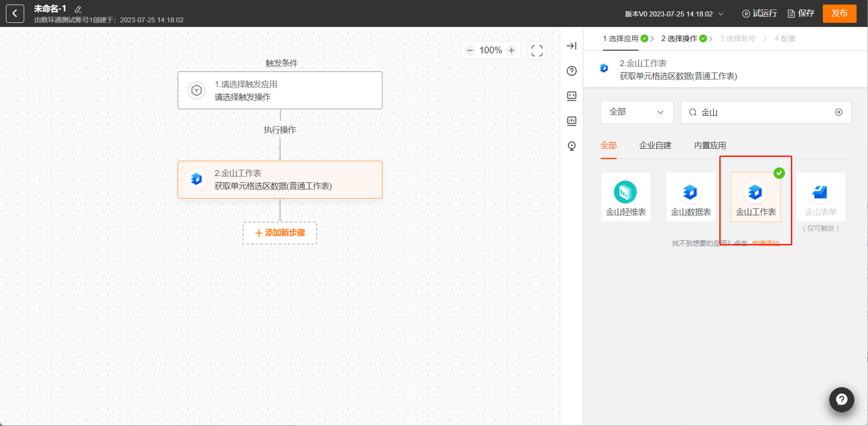Viewport: 868px width, 426px height.
Task: Zoom out with the minus button
Action: (470, 50)
